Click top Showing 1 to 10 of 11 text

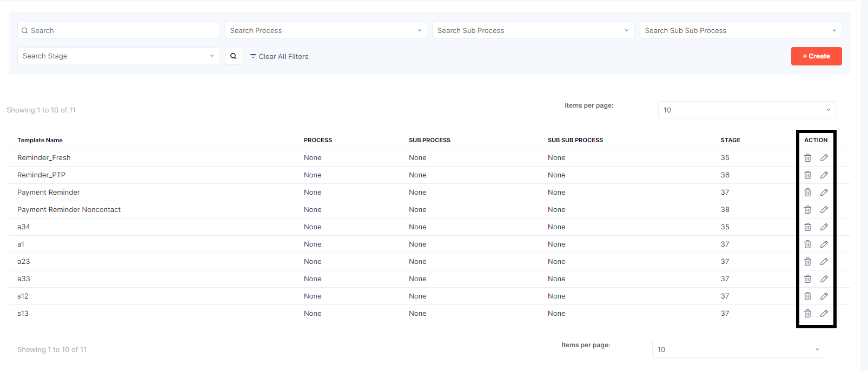pos(41,110)
